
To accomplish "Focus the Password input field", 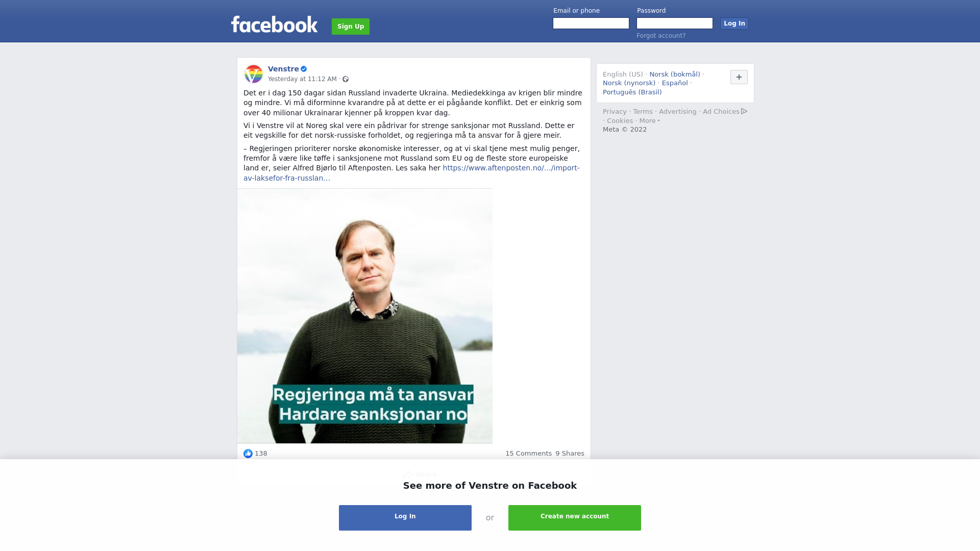I will tap(675, 23).
